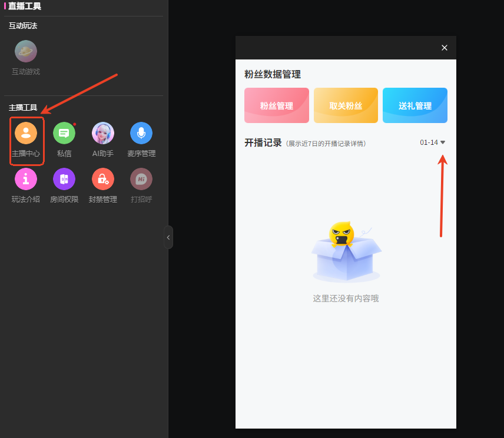Open 粉丝管理 fan management
Image resolution: width=504 pixels, height=438 pixels.
(x=276, y=105)
